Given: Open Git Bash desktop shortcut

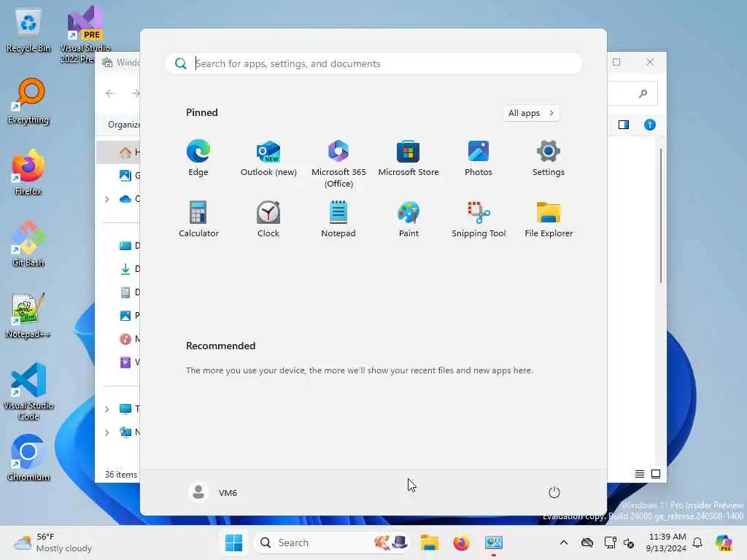Looking at the screenshot, I should click(x=28, y=244).
